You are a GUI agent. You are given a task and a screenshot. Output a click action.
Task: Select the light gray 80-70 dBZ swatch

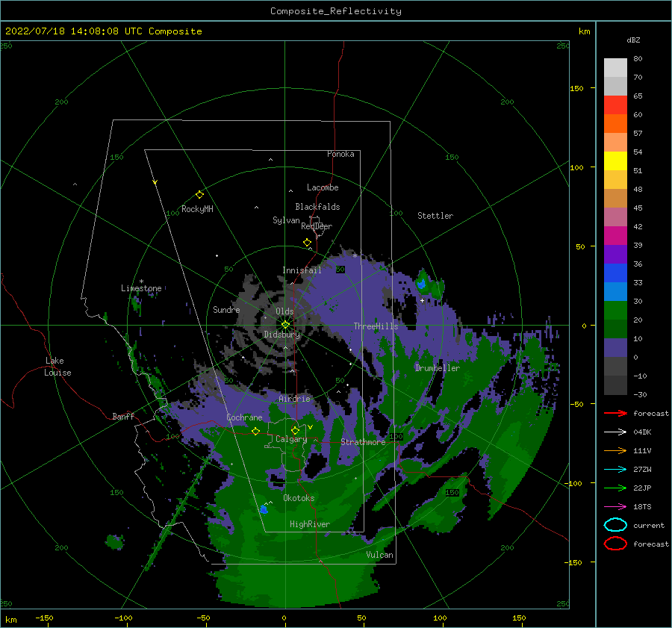[615, 67]
